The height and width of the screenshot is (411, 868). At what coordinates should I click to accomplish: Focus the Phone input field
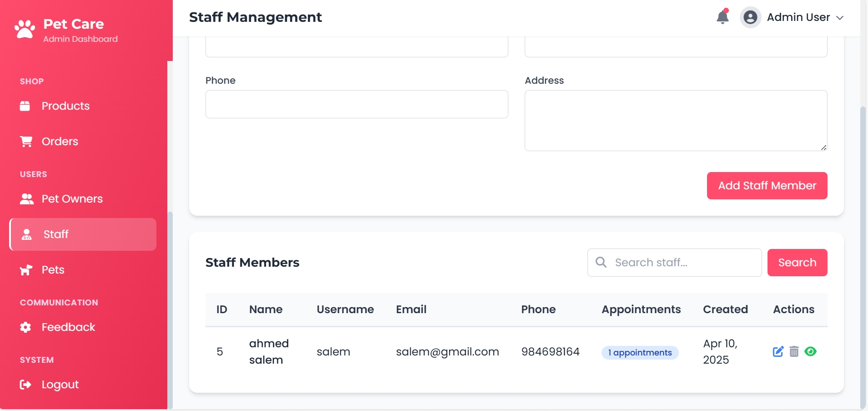[x=356, y=104]
